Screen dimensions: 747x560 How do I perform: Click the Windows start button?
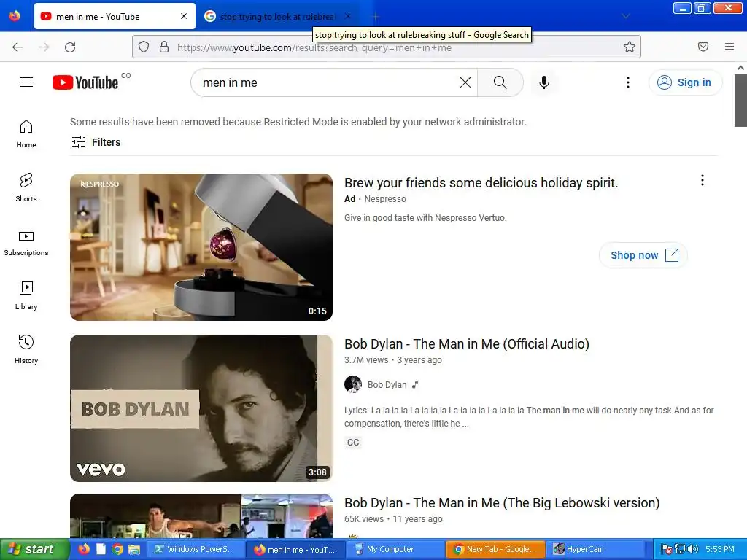click(34, 549)
